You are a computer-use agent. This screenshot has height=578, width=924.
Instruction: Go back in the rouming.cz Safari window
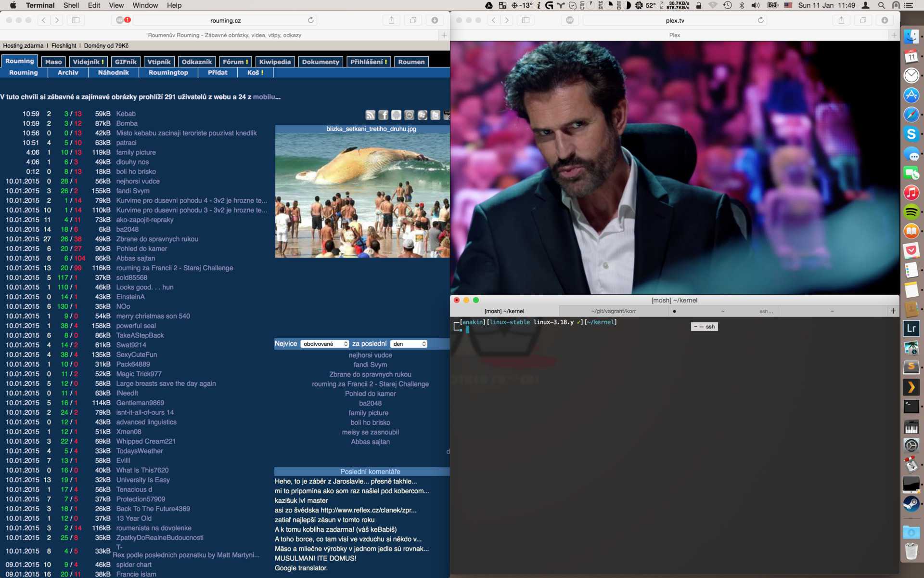44,20
